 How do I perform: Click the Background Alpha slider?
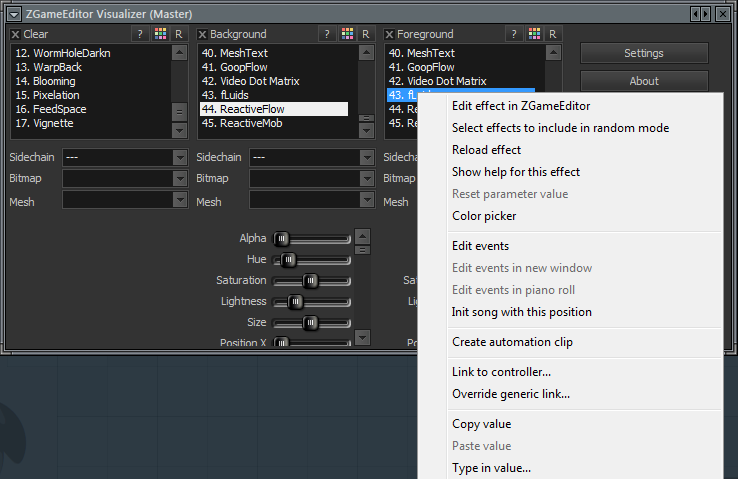pyautogui.click(x=312, y=239)
